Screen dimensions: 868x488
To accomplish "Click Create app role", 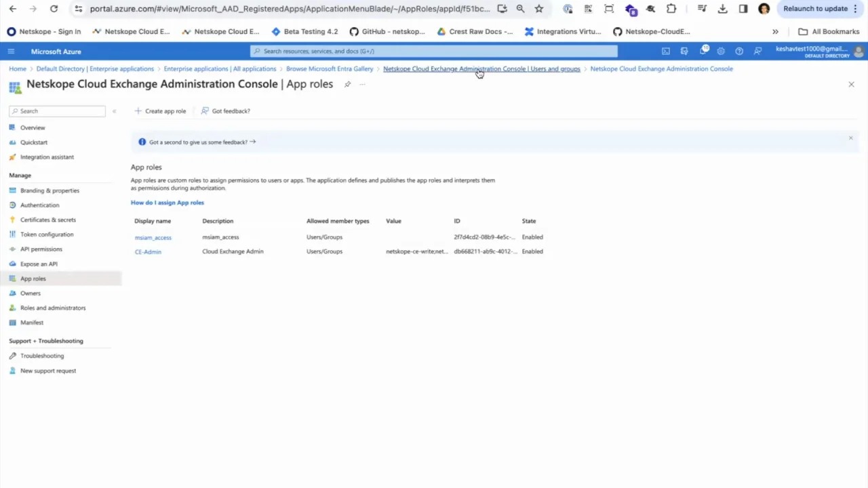I will [160, 111].
